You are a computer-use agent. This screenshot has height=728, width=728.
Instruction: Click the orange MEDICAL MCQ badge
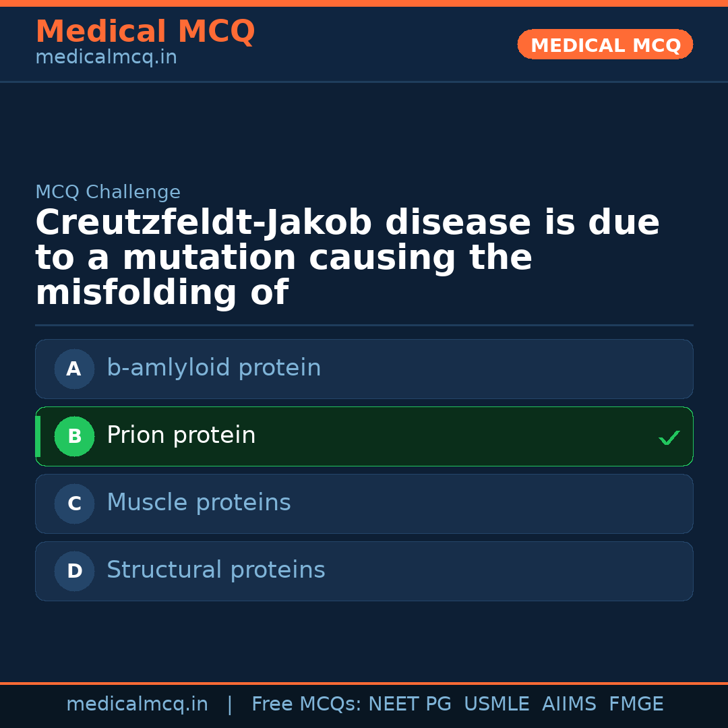(605, 44)
